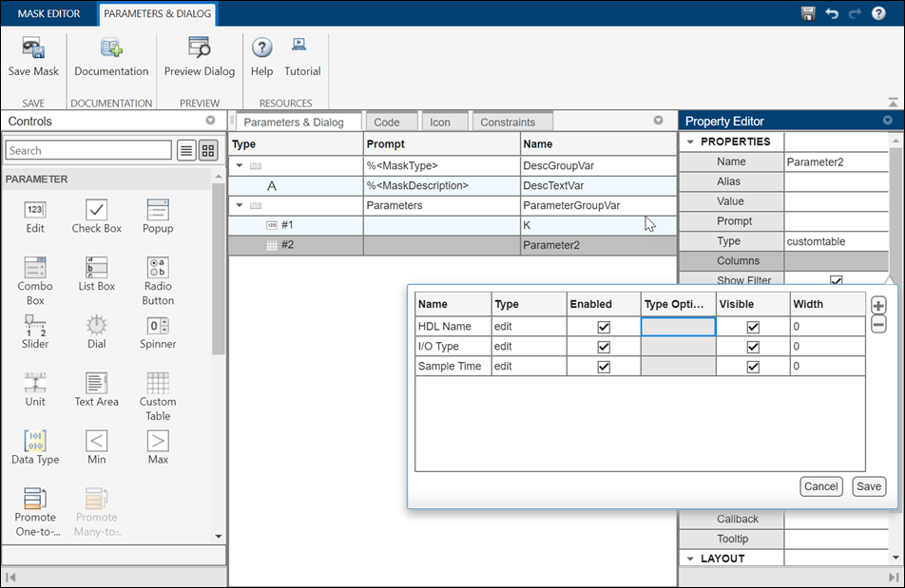Add a column with the plus button
Image resolution: width=905 pixels, height=588 pixels.
point(878,306)
